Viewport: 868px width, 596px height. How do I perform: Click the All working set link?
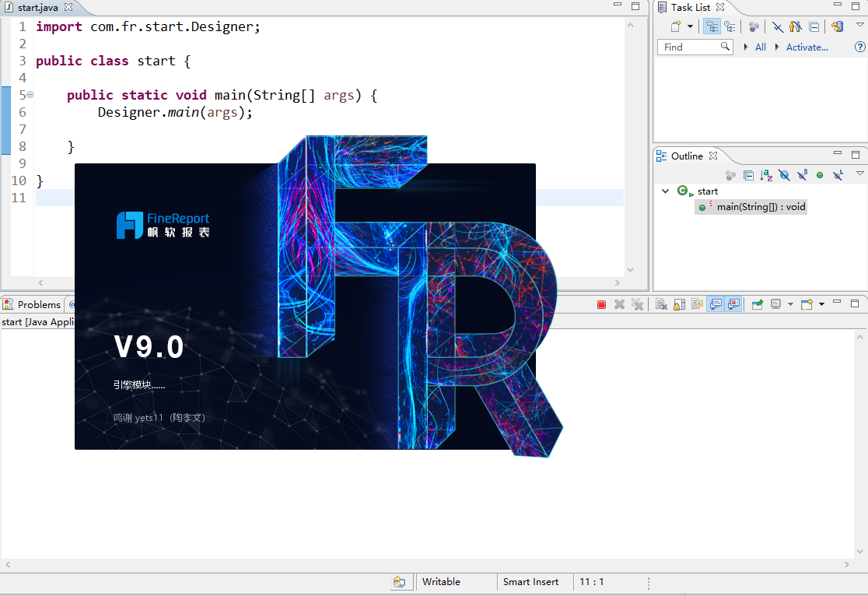pyautogui.click(x=760, y=47)
